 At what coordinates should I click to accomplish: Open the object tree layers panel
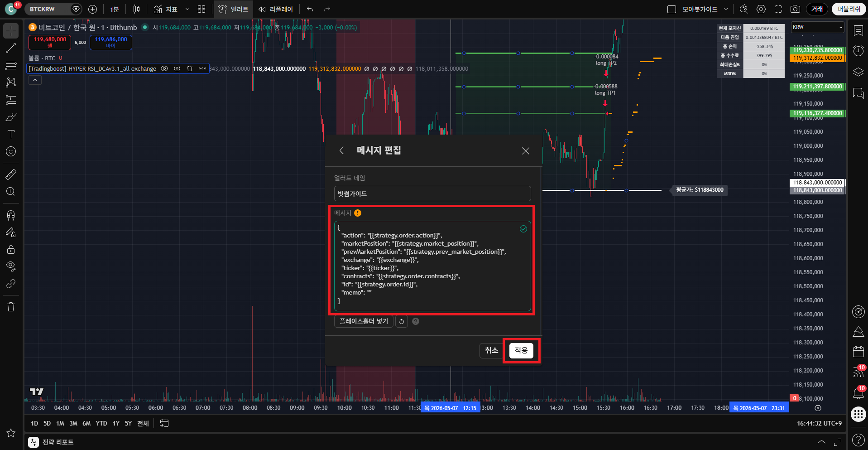coord(858,72)
